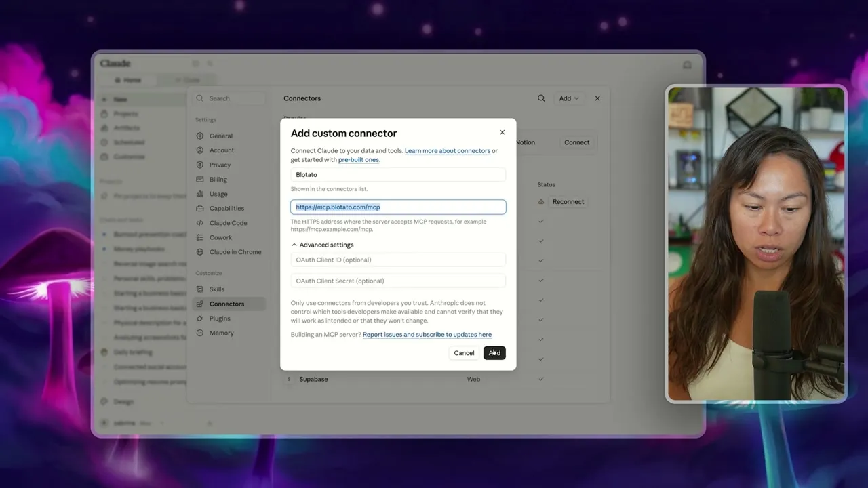Open Claude Code settings icon
Image resolution: width=868 pixels, height=488 pixels.
200,223
